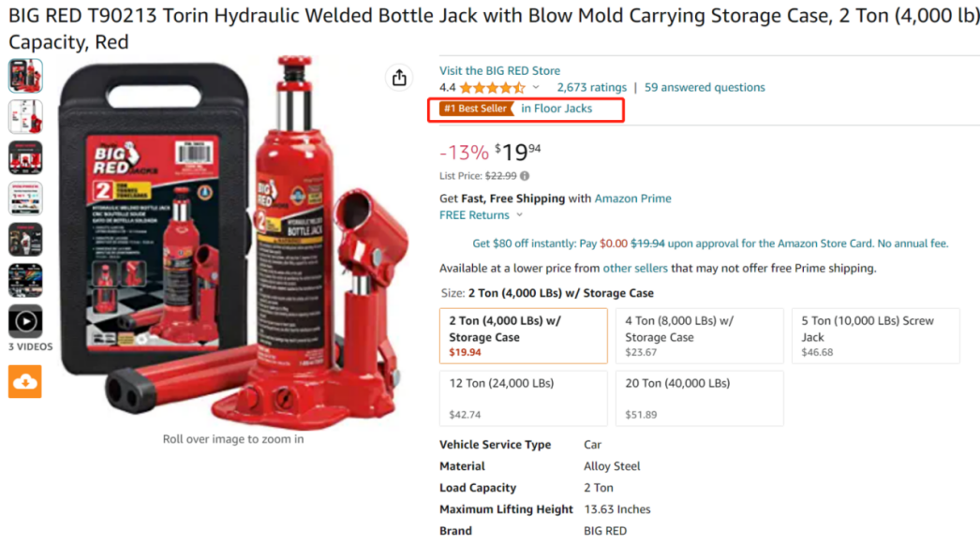Expand the rating breakdown chevron
This screenshot has height=544, width=980.
536,88
